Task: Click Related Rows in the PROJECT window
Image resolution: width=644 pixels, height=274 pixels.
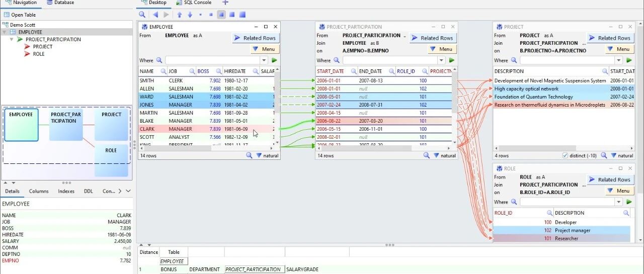Action: pos(610,38)
